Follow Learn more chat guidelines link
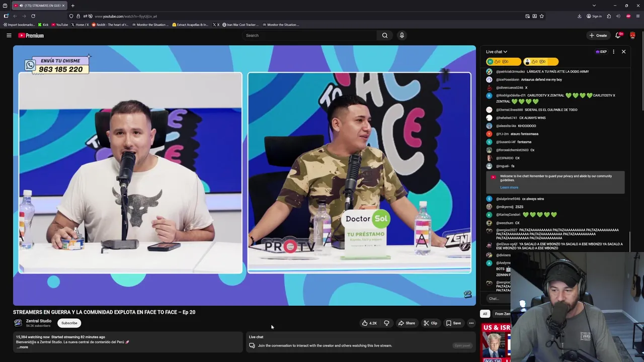Viewport: 644px width, 362px height. [509, 188]
